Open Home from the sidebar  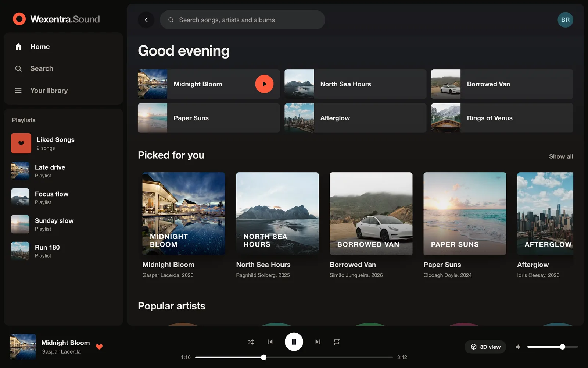coord(63,47)
